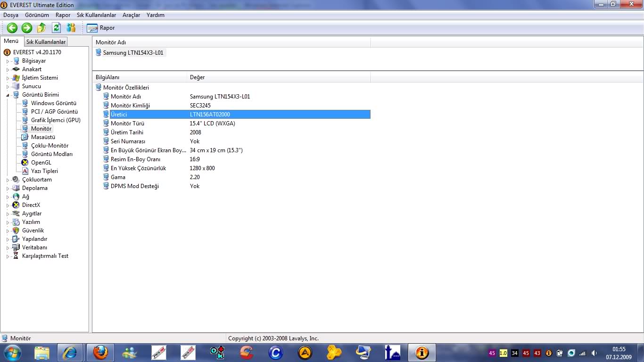Click the Değer column header
644x362 pixels.
point(279,77)
